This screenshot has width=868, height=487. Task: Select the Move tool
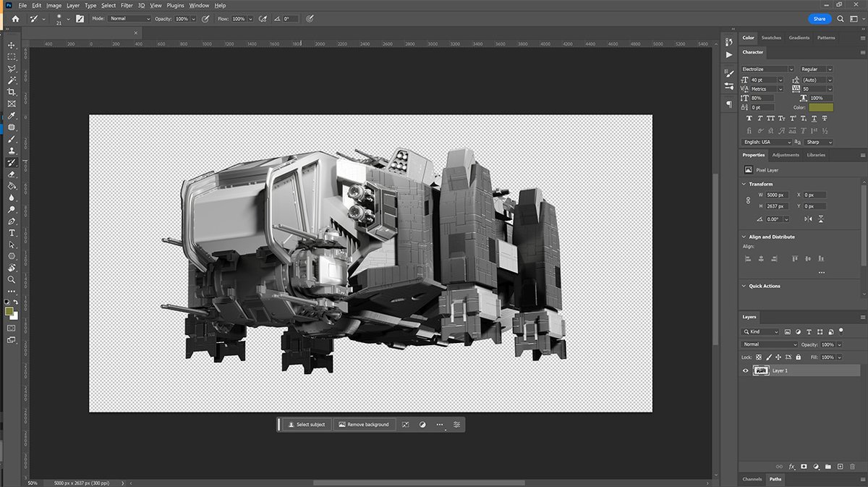(12, 45)
